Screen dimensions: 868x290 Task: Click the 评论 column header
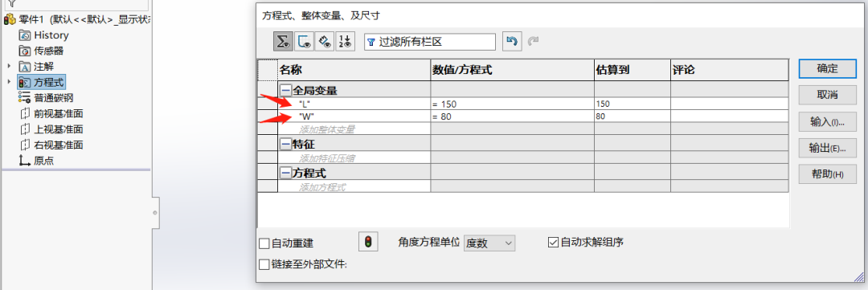730,70
